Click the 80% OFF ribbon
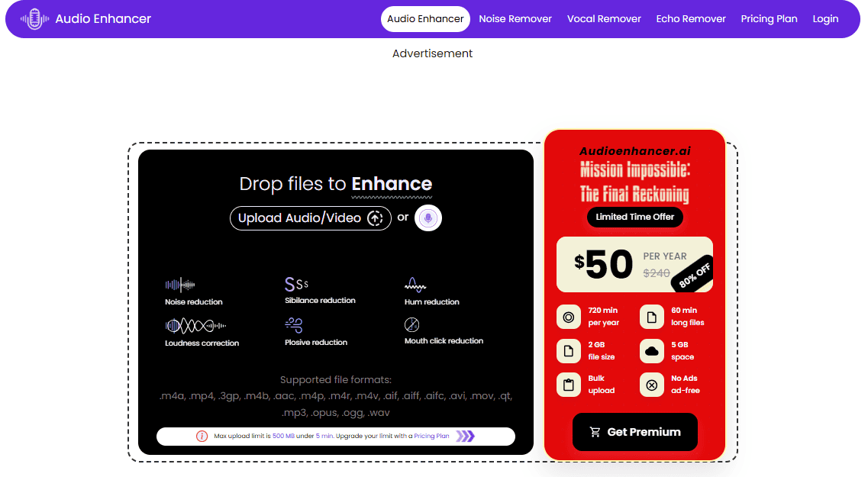The height and width of the screenshot is (477, 868). tap(694, 275)
